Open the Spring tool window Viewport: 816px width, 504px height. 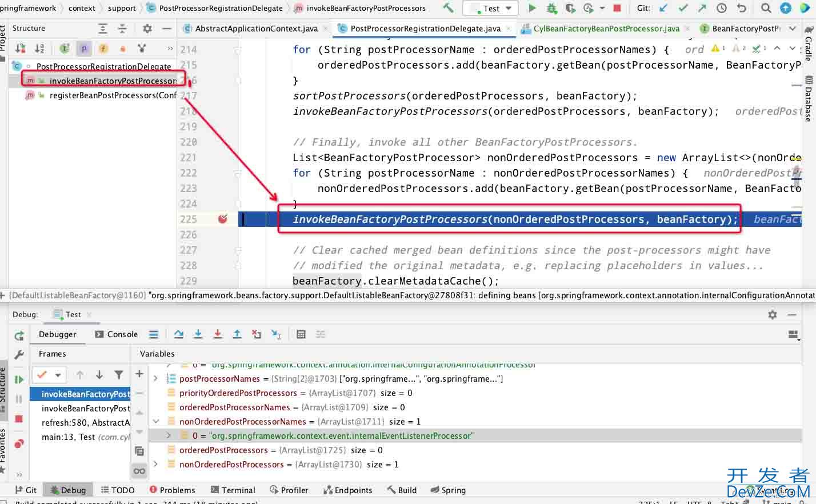[x=448, y=490]
